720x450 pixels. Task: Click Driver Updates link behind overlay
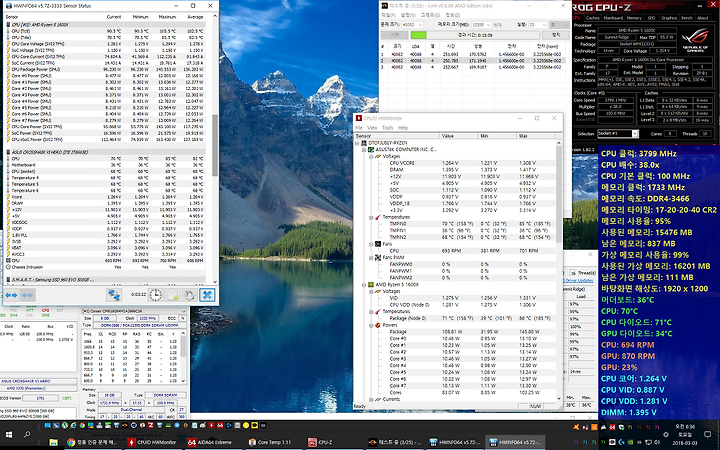point(579,280)
